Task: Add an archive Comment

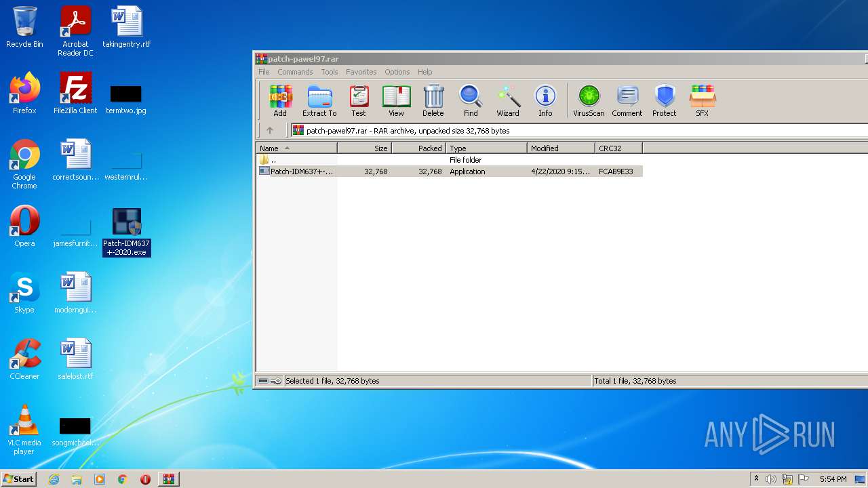Action: [x=627, y=101]
